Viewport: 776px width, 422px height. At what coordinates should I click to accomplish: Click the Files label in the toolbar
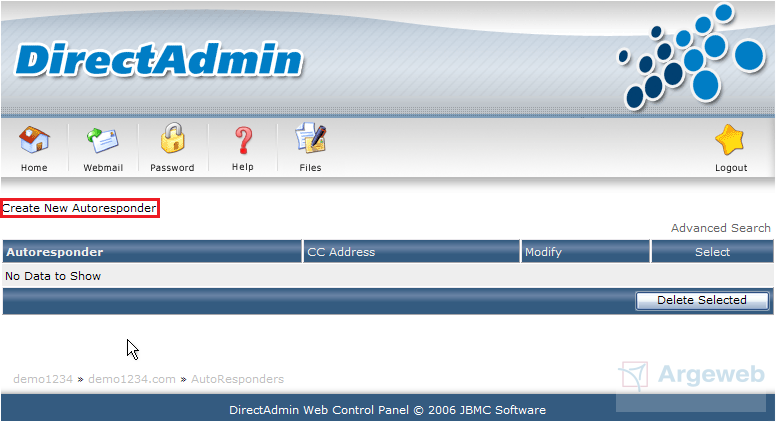[x=310, y=168]
